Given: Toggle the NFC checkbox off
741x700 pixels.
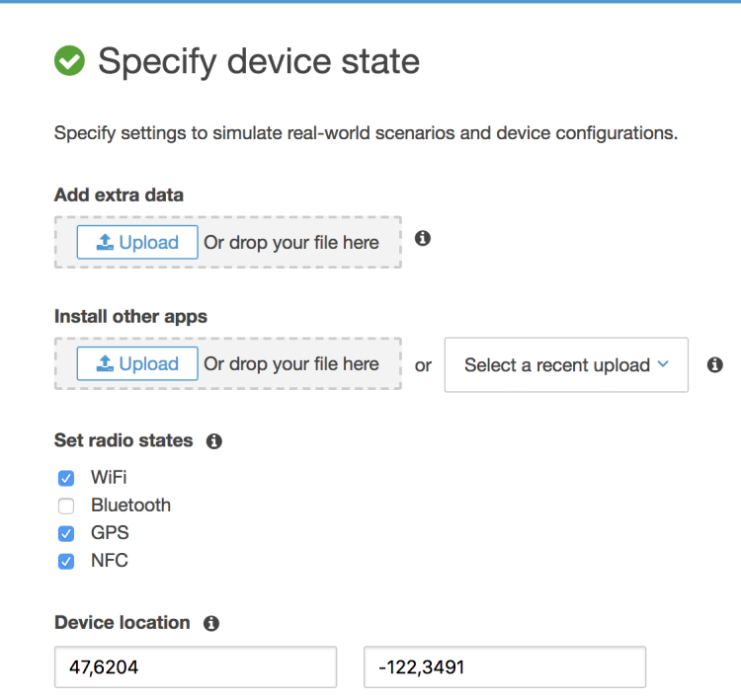Looking at the screenshot, I should pyautogui.click(x=66, y=562).
